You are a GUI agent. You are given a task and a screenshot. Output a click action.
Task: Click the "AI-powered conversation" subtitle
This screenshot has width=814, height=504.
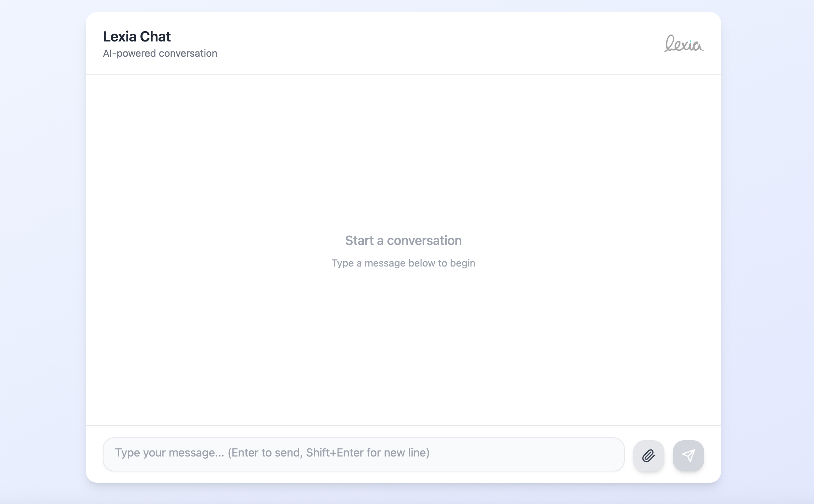click(160, 53)
